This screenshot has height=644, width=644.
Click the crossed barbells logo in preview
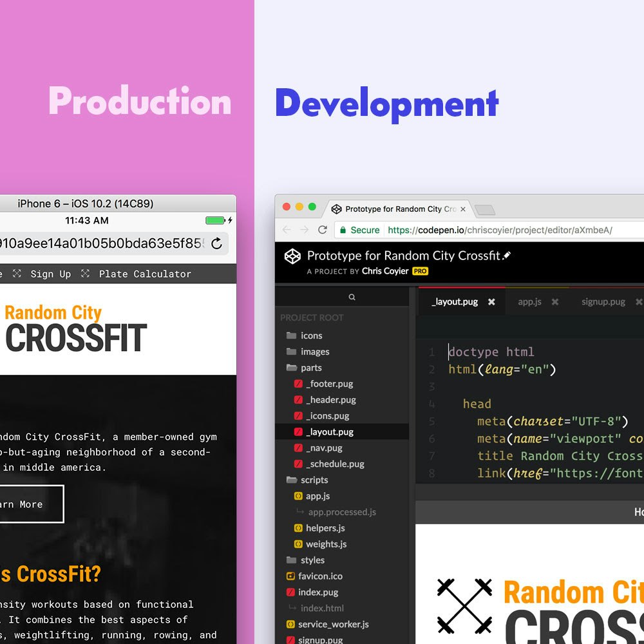[464, 606]
